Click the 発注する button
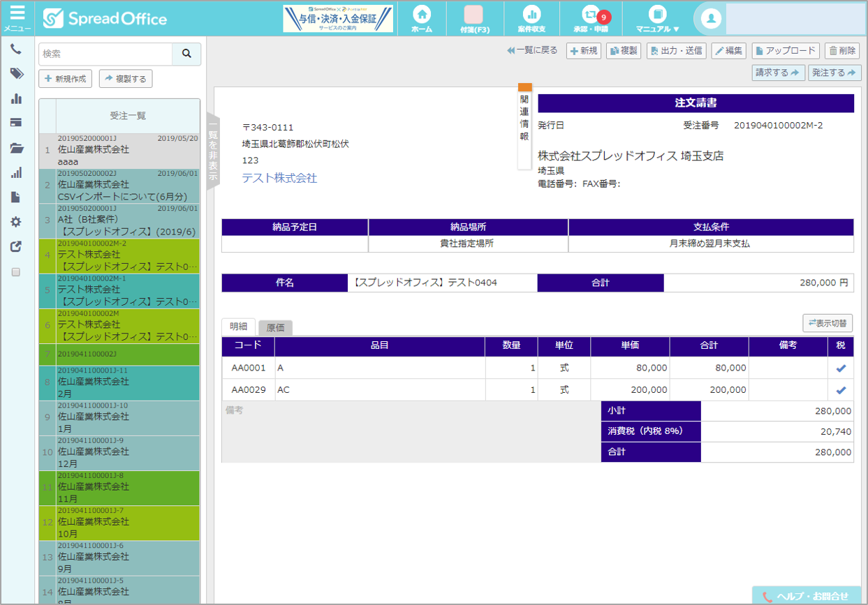 click(x=834, y=73)
